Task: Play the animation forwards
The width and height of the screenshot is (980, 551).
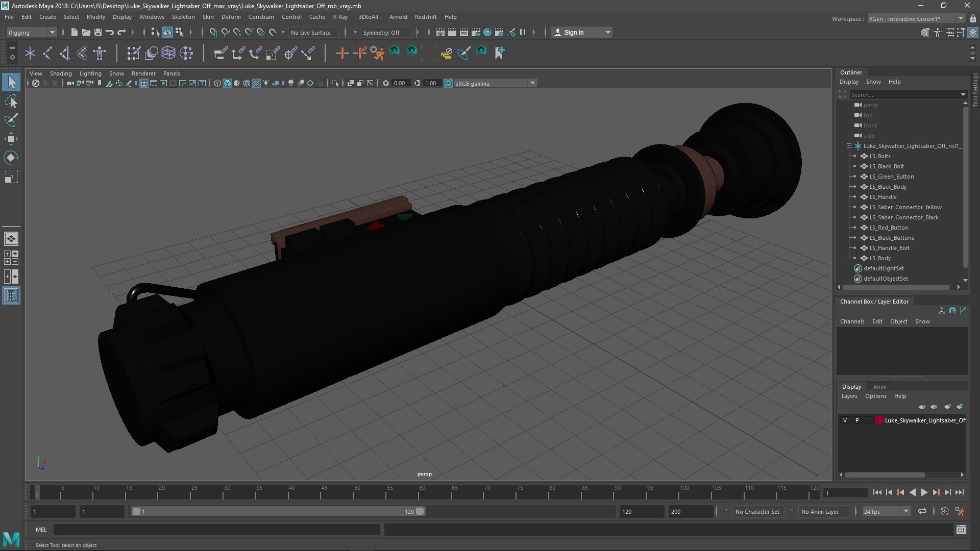Action: pos(924,492)
